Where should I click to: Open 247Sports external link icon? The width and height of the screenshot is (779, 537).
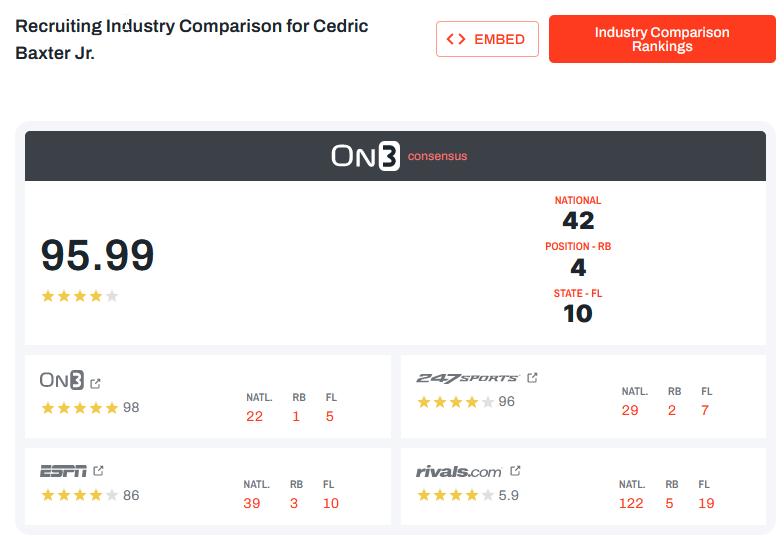click(533, 378)
